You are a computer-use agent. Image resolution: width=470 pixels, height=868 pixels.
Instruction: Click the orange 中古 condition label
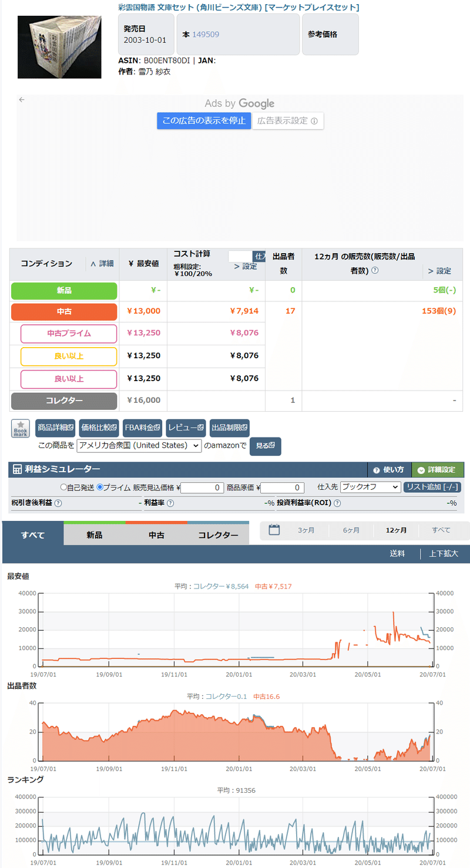tap(65, 312)
